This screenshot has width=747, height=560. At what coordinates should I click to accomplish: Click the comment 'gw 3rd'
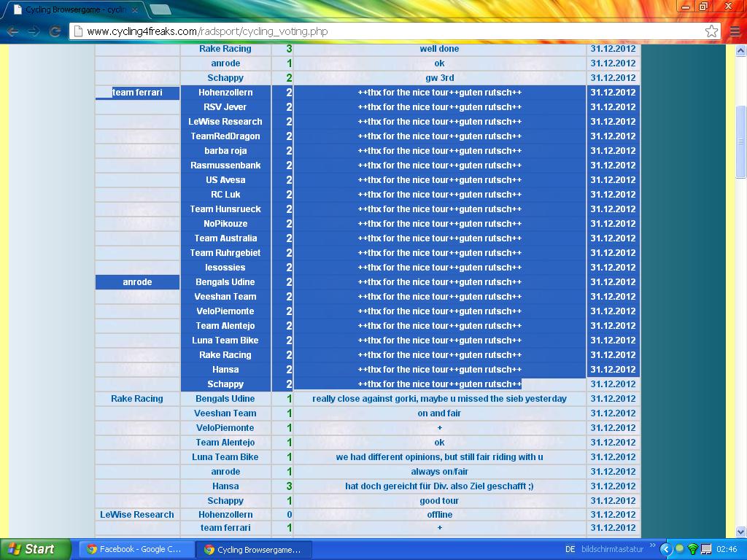click(x=439, y=77)
